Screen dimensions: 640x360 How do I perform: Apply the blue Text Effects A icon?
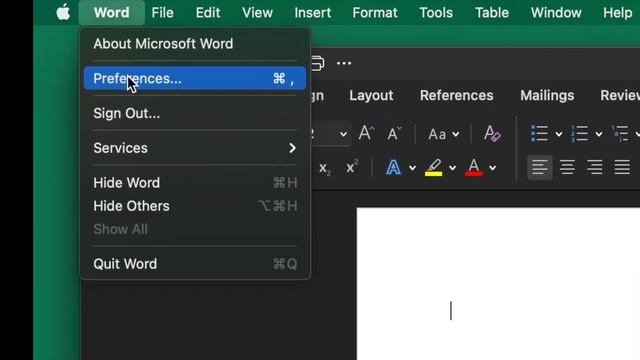[393, 167]
